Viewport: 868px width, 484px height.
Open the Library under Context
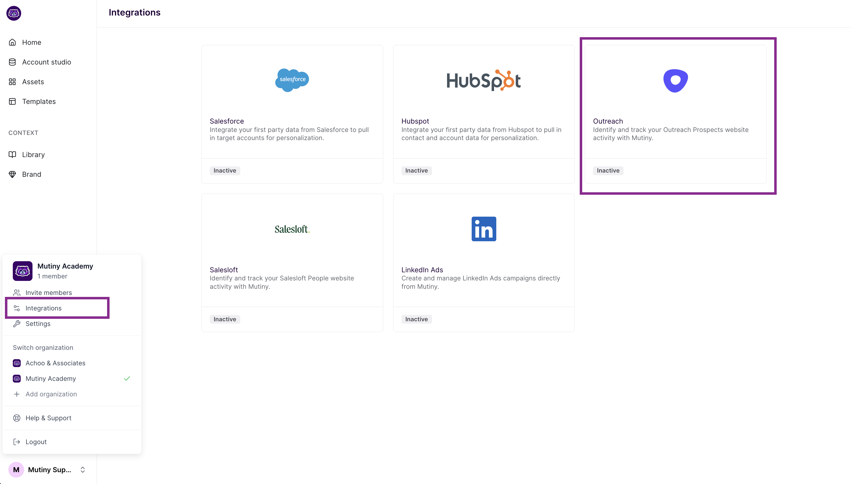(33, 154)
